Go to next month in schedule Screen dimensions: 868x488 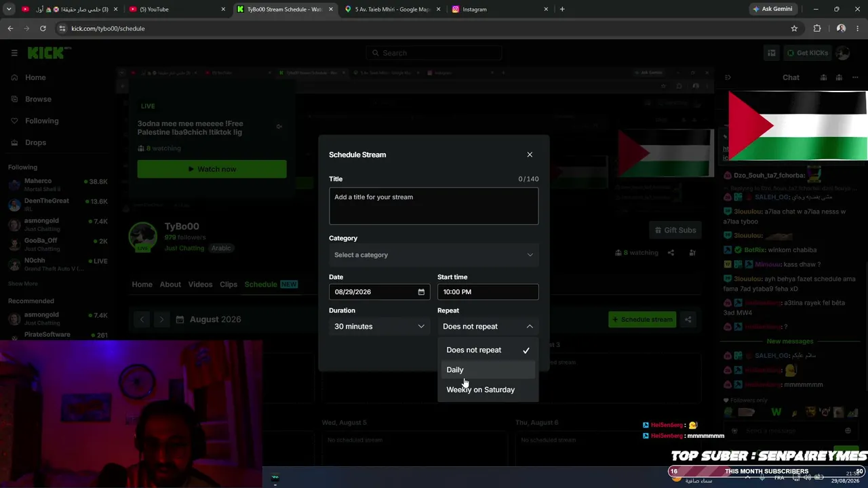tap(161, 319)
